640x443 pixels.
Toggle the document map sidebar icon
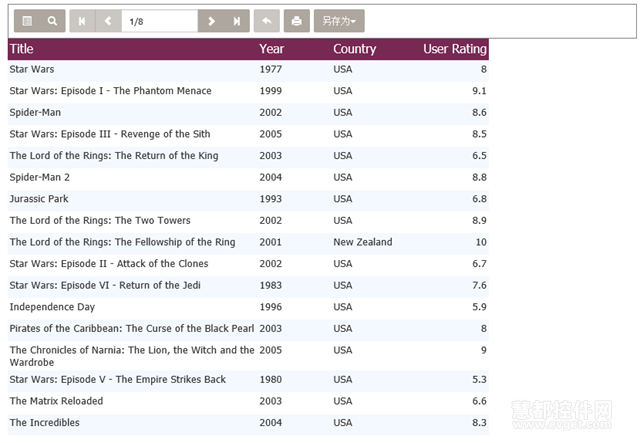point(27,21)
